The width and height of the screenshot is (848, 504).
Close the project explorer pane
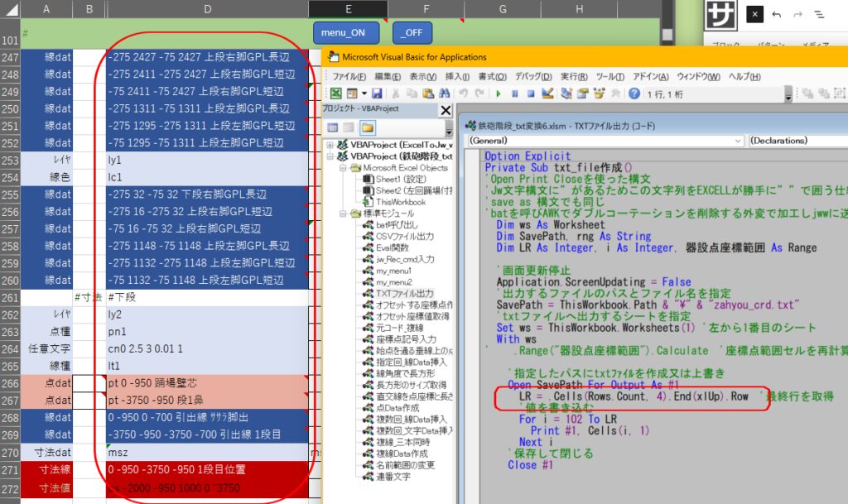coord(445,110)
